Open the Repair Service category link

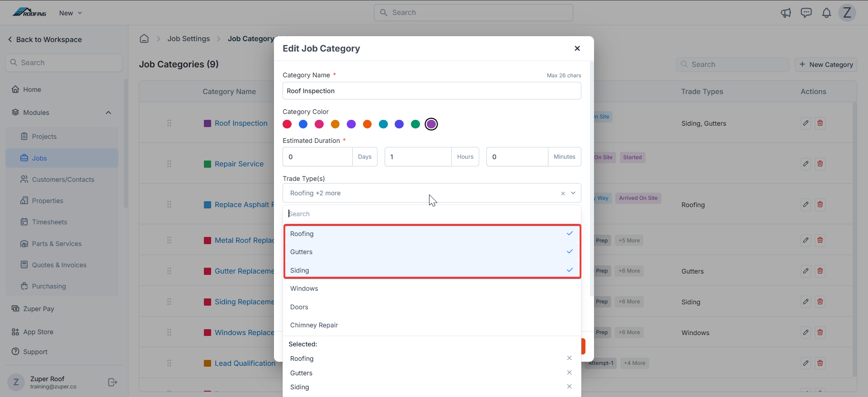pos(239,164)
